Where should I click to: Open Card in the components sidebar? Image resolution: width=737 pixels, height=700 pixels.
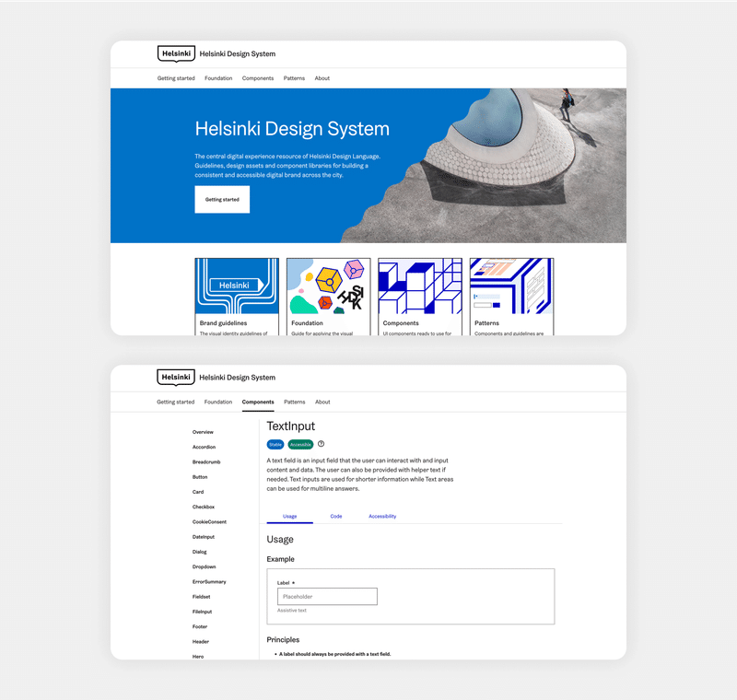point(198,493)
